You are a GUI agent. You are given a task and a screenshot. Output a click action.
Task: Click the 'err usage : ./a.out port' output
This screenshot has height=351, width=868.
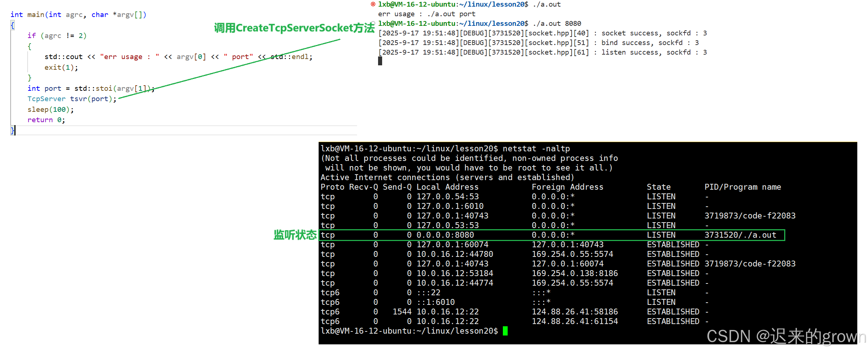427,14
